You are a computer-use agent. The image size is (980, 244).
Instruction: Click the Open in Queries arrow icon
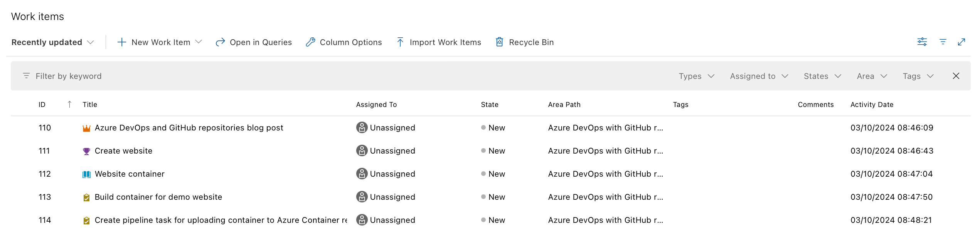pyautogui.click(x=220, y=42)
